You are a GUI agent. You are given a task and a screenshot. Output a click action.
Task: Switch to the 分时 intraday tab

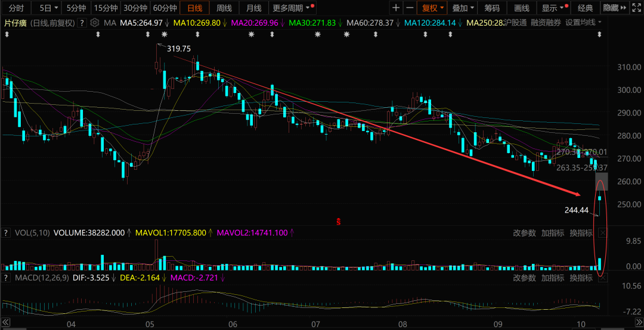(x=16, y=8)
